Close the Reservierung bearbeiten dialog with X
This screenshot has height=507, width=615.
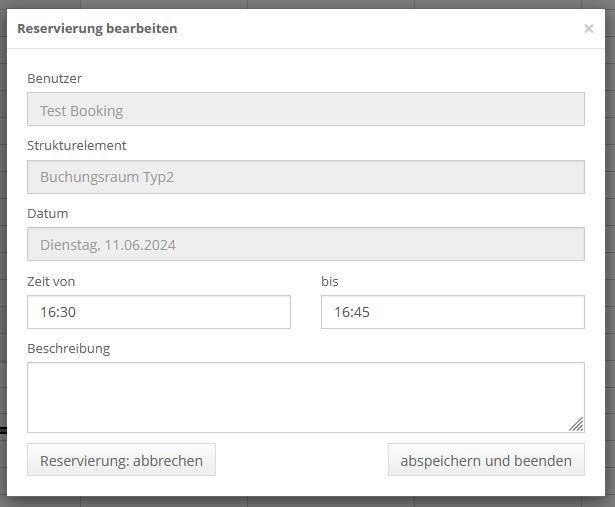point(589,29)
